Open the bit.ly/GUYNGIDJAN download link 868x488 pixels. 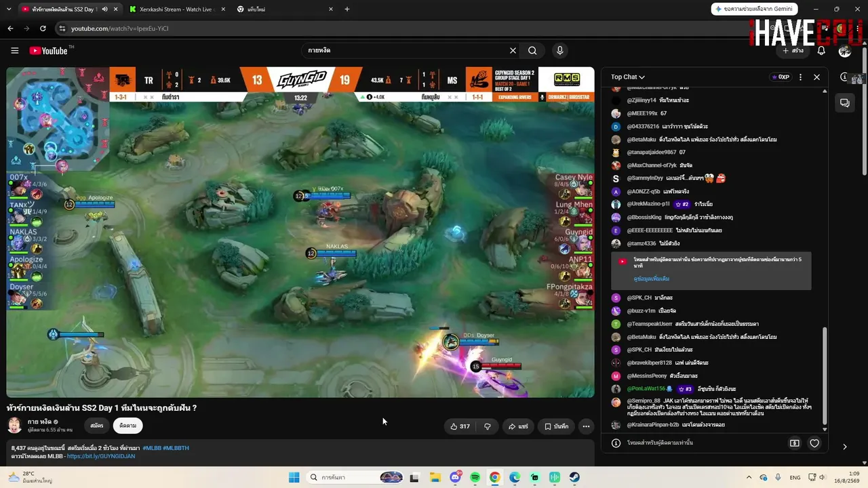point(101,456)
